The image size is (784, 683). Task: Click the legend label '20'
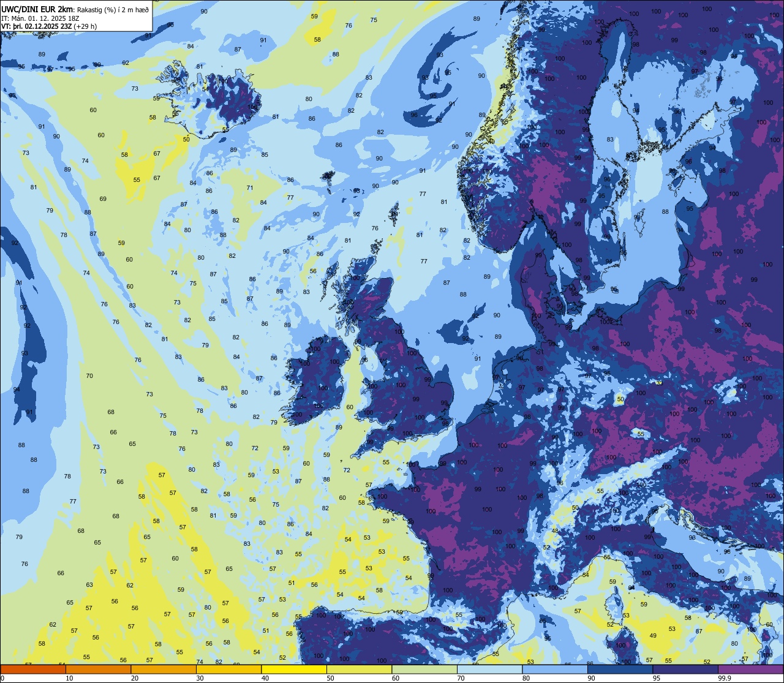[135, 678]
